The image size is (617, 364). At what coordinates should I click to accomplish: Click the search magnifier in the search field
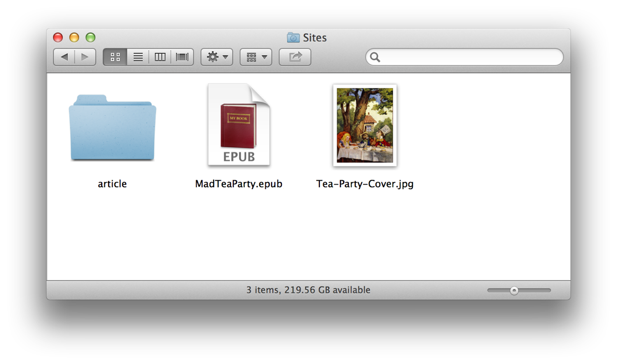point(375,57)
